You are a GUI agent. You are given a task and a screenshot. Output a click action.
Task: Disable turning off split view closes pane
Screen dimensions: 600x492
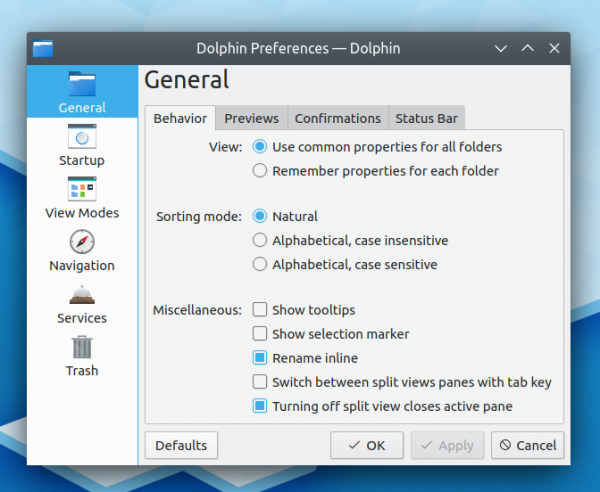click(260, 406)
